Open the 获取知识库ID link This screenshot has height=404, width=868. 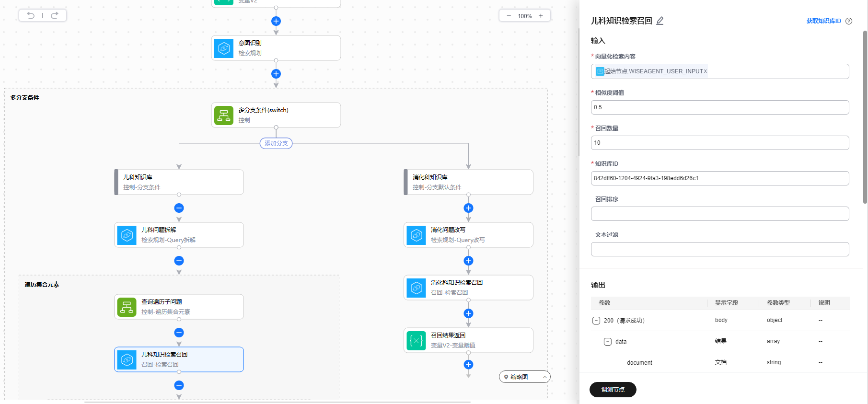pyautogui.click(x=823, y=21)
